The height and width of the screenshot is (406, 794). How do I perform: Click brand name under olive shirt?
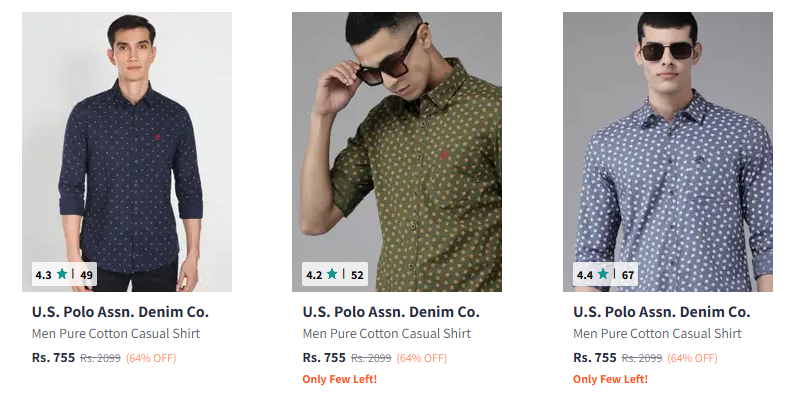click(391, 312)
